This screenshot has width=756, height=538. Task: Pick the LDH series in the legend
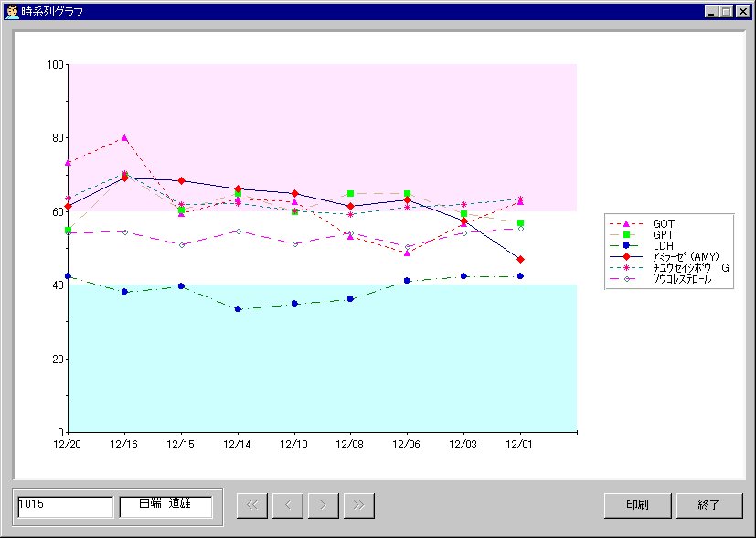pyautogui.click(x=664, y=245)
